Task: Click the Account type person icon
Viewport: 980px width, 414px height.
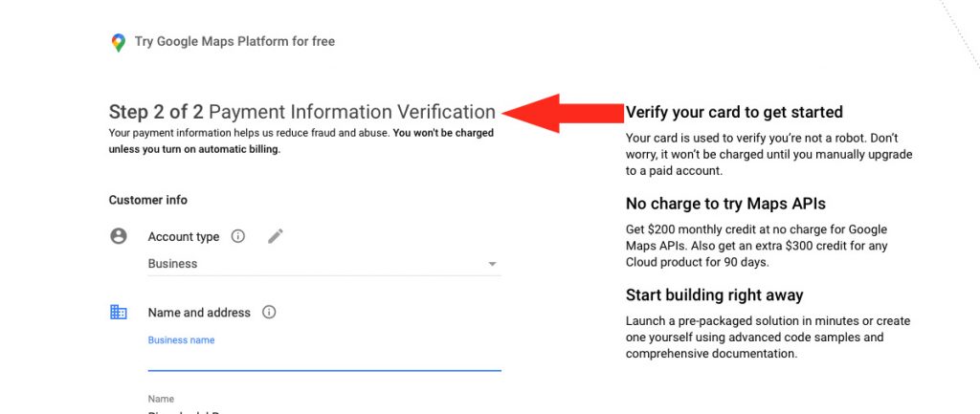Action: pos(118,236)
